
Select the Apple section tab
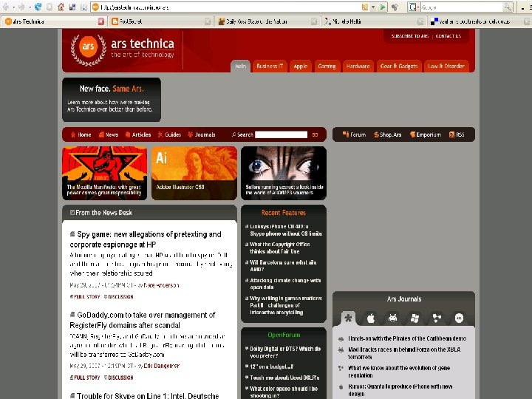pyautogui.click(x=301, y=66)
